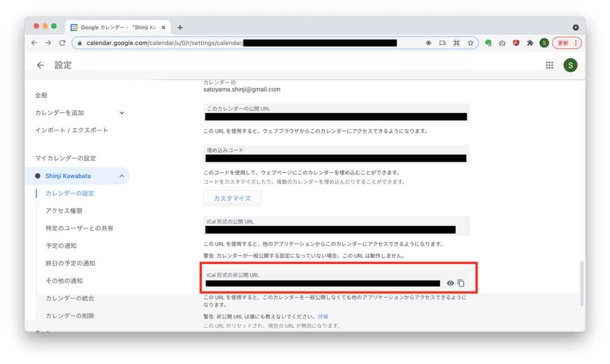The width and height of the screenshot is (610, 364).
Task: Click the カスタマイズ button
Action: pyautogui.click(x=232, y=198)
